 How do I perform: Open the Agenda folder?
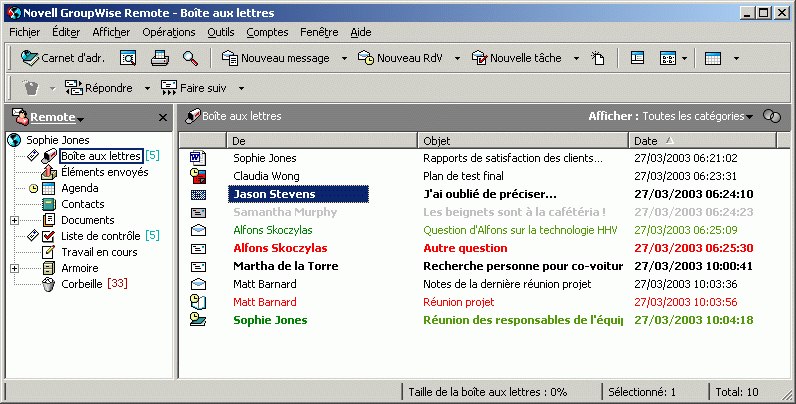(80, 188)
